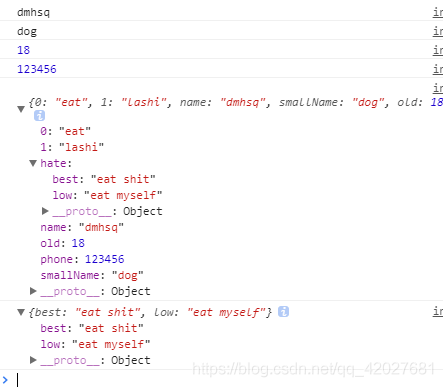
Task: Click best: "eat shit" under hate
Action: [x=104, y=179]
